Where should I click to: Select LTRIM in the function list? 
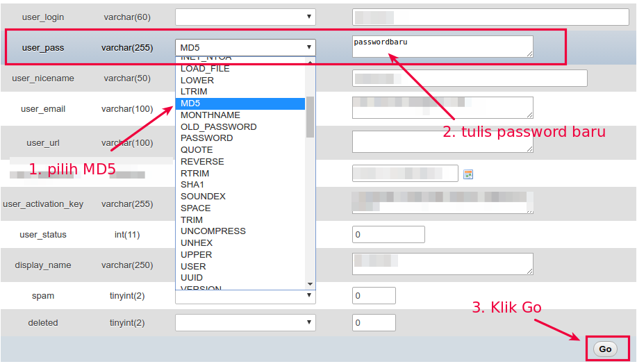point(194,92)
